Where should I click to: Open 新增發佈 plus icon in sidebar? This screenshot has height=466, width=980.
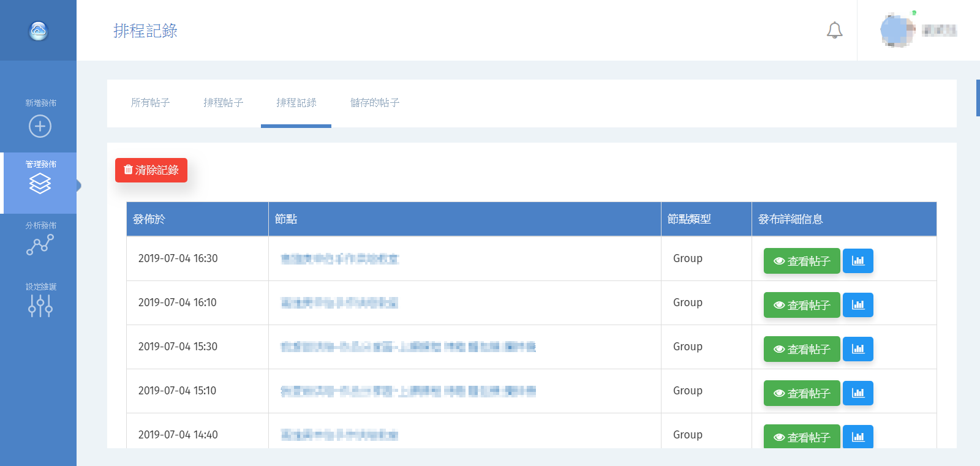tap(40, 126)
